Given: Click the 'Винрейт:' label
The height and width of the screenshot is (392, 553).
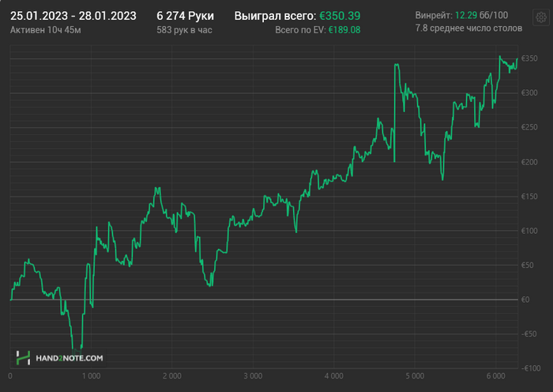Looking at the screenshot, I should point(434,15).
